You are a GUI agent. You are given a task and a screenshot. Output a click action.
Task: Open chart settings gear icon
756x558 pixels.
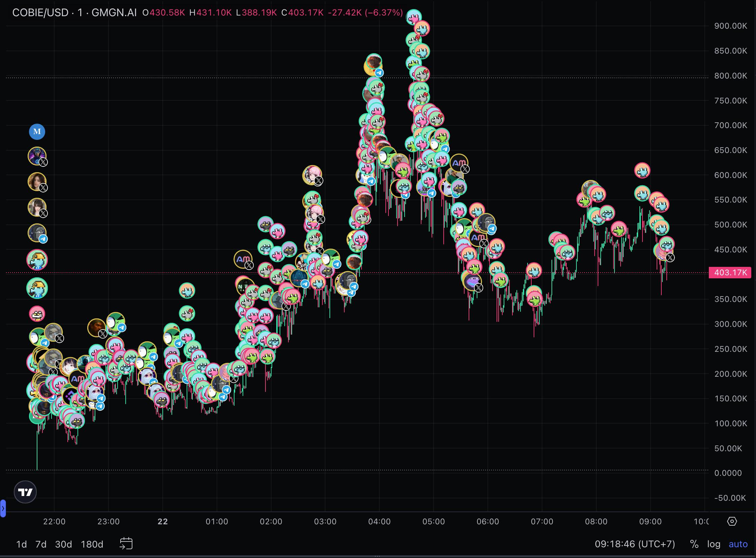coord(732,521)
